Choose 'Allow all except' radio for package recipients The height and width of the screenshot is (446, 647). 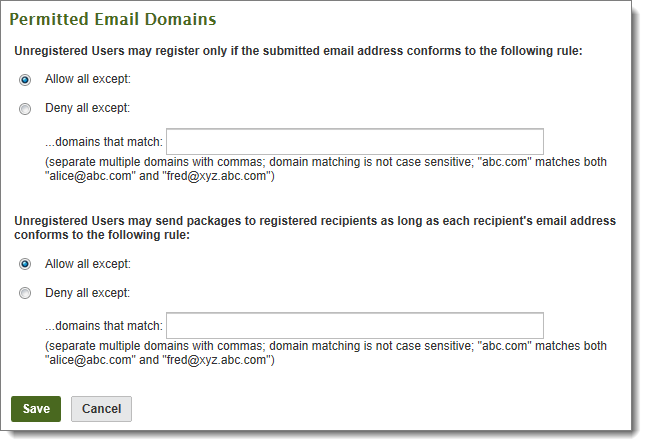click(x=25, y=265)
